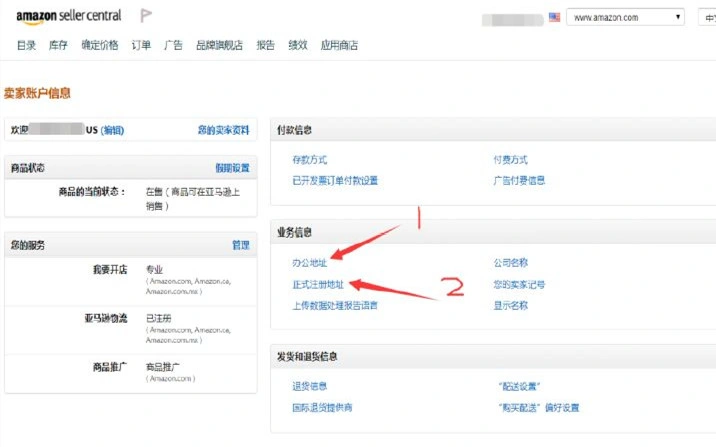Screen dimensions: 716x447
Task: Open the 库存 menu
Action: pyautogui.click(x=58, y=45)
